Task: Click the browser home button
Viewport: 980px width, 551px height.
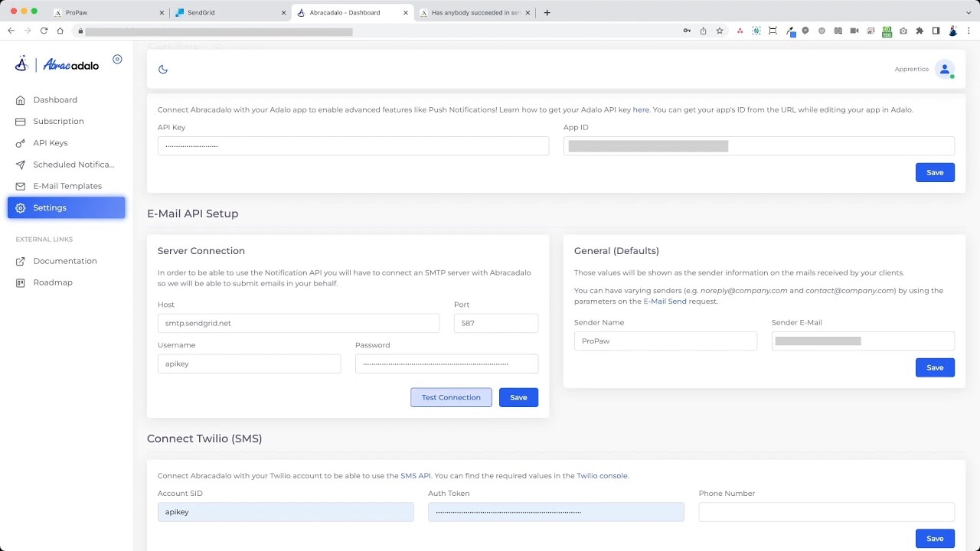Action: (60, 31)
